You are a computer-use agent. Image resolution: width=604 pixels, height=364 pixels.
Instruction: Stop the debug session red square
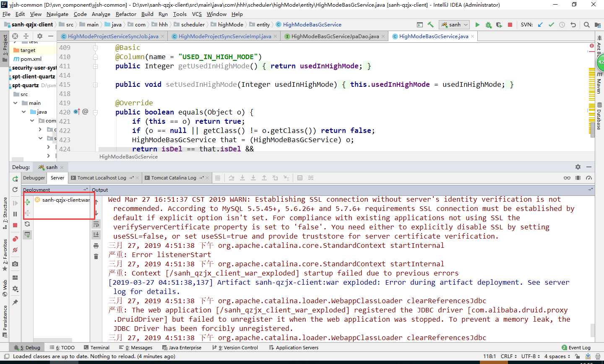(15, 225)
